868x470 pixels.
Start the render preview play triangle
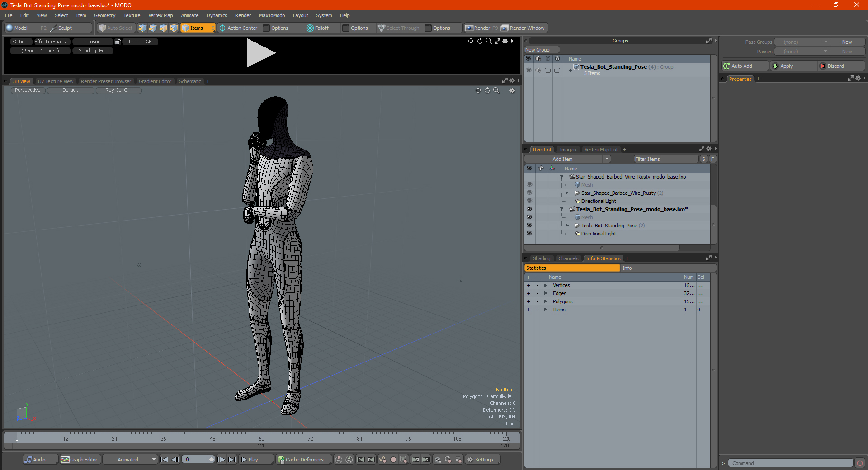click(260, 53)
